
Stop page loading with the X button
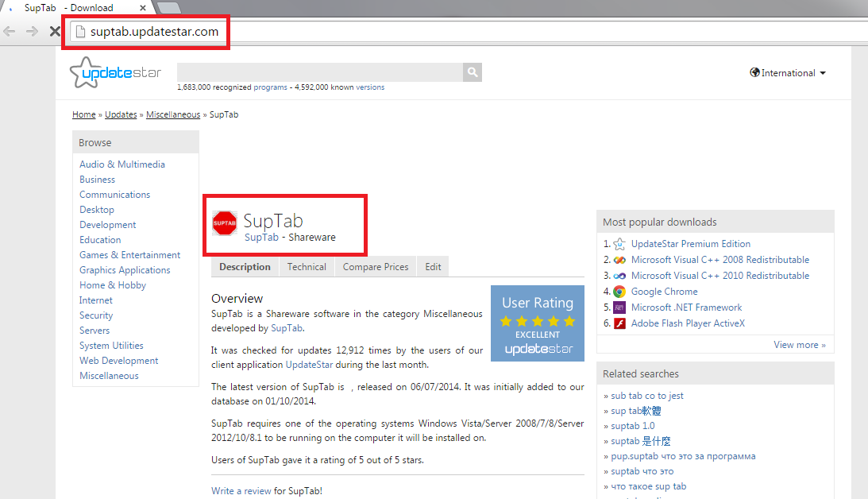pos(55,32)
